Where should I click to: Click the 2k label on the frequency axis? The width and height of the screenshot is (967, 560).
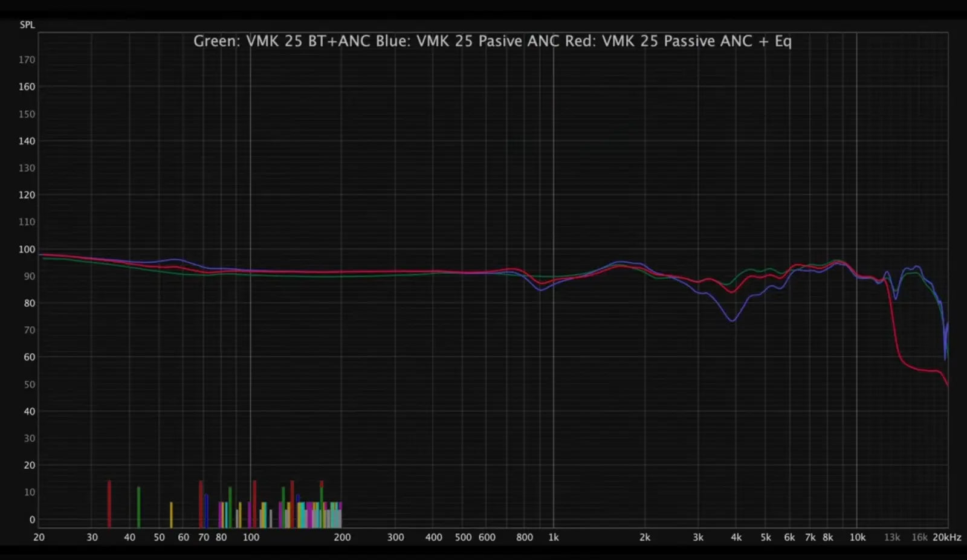tap(645, 537)
